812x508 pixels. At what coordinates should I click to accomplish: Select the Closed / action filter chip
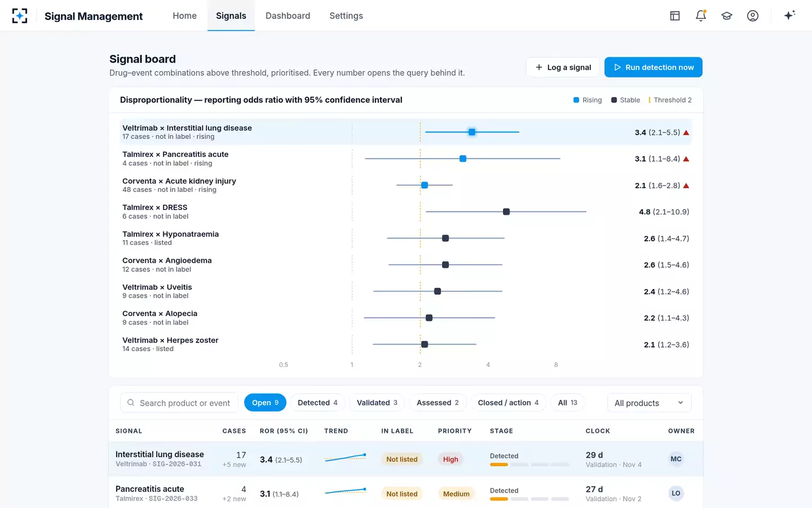(508, 402)
